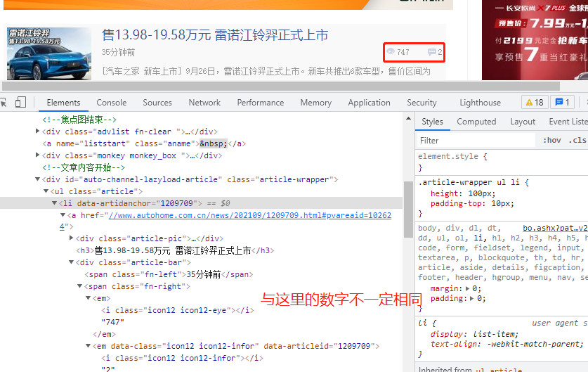Screen dimensions: 588x372
Task: Select the 焦点图结束 comment line
Action: click(79, 120)
